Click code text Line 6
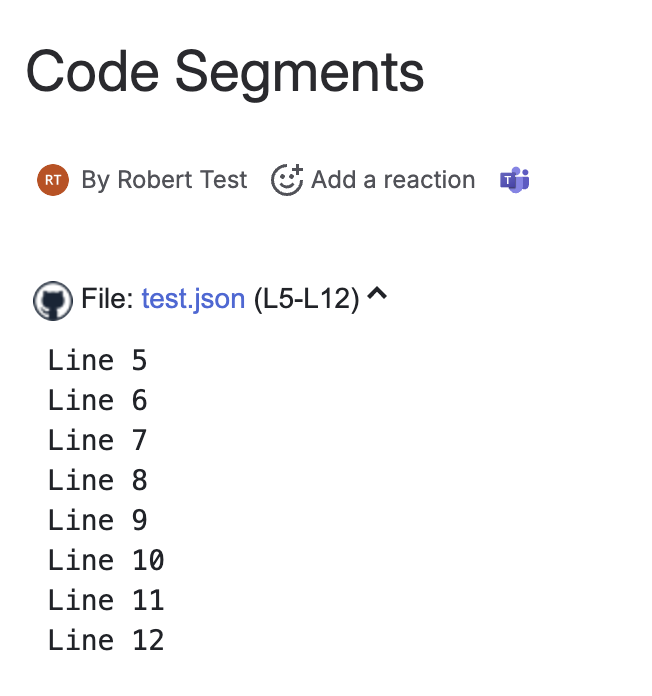 coord(97,400)
